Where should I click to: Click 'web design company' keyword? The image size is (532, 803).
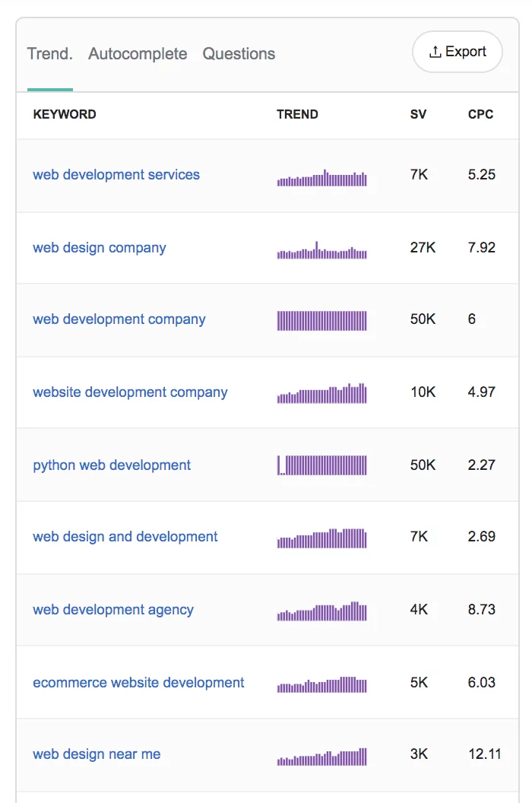point(100,248)
